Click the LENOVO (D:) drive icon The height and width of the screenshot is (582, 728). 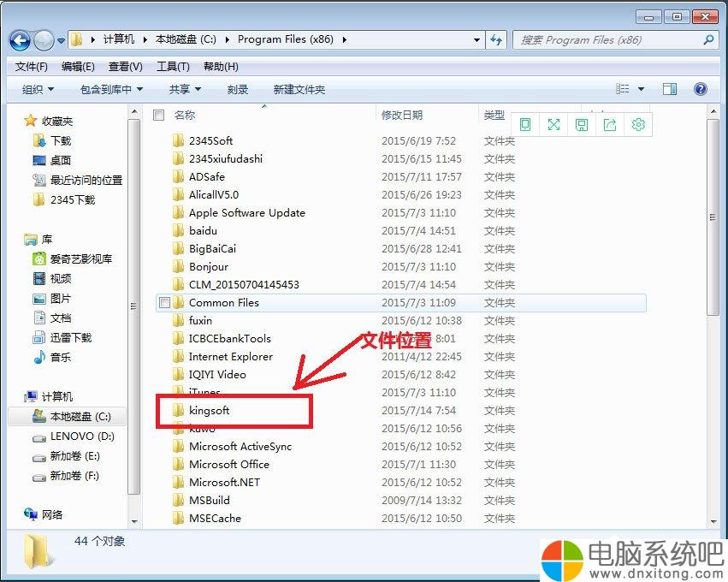pyautogui.click(x=39, y=437)
